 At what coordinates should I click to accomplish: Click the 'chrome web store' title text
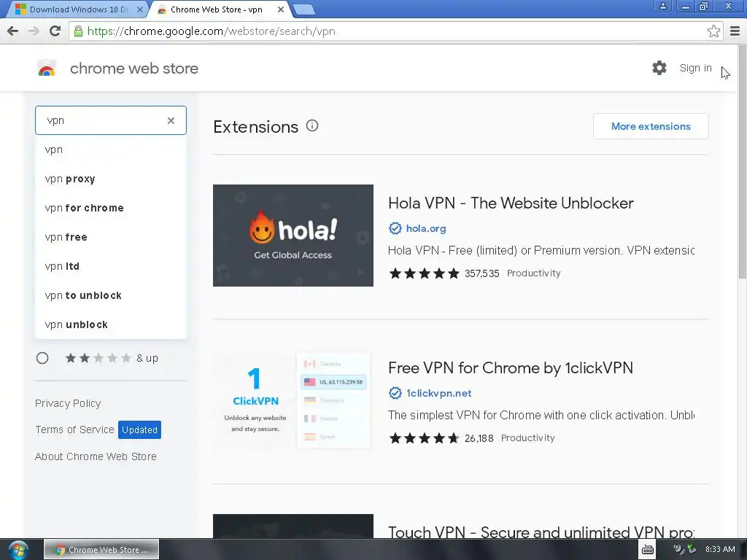pos(134,69)
